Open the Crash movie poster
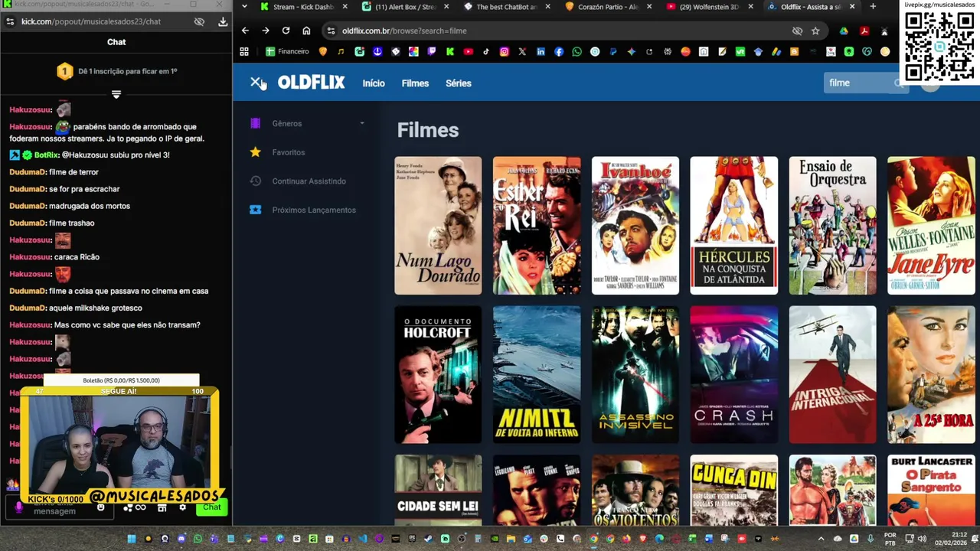980x551 pixels. point(734,375)
